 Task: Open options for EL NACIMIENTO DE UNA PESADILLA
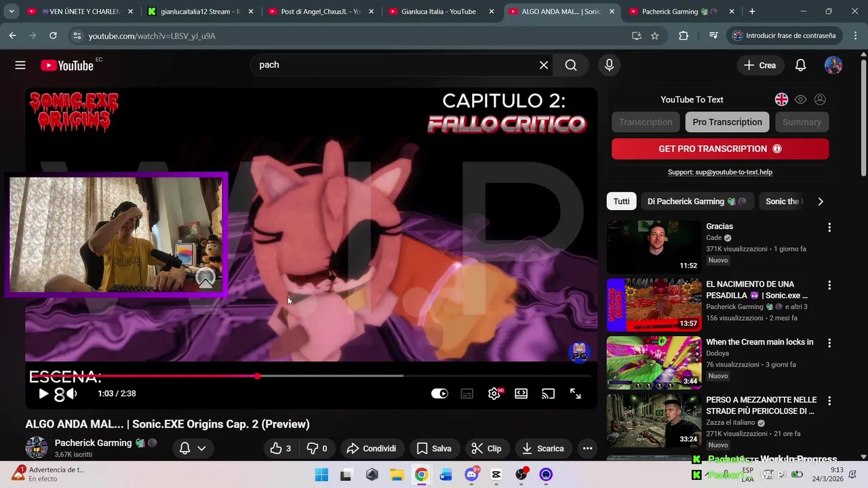click(x=829, y=285)
